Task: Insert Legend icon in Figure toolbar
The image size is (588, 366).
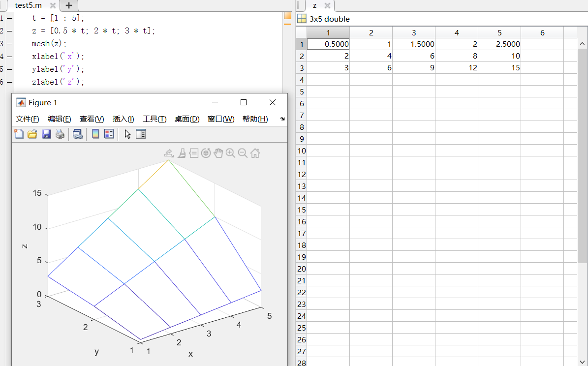Action: tap(109, 134)
